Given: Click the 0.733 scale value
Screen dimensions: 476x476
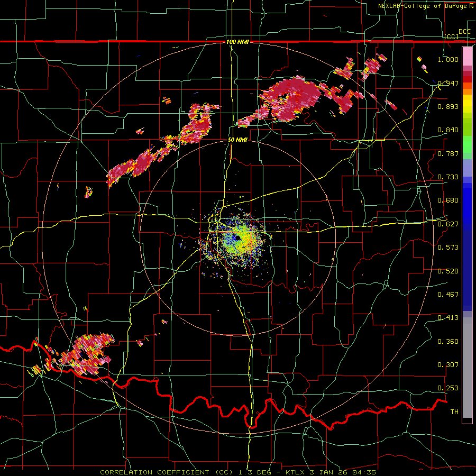Looking at the screenshot, I should tap(448, 177).
